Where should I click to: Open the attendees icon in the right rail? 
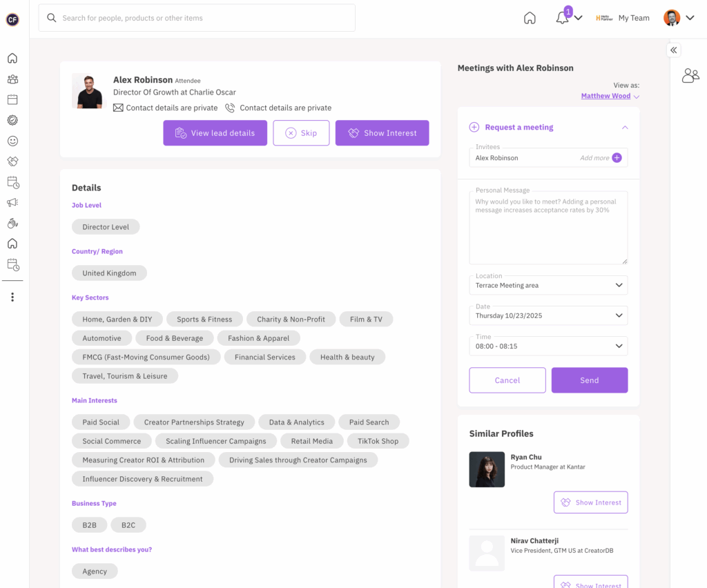(x=690, y=76)
